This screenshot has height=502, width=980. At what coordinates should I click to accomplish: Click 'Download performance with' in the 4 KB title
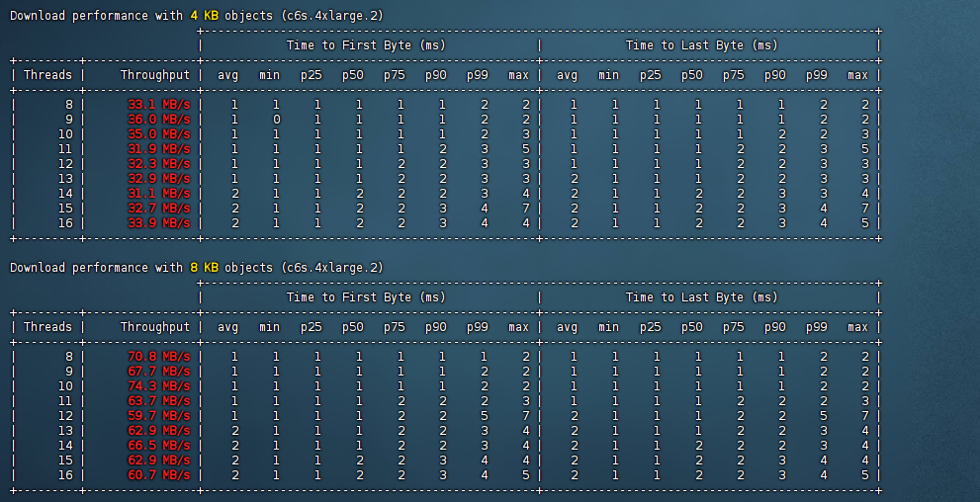pos(96,16)
